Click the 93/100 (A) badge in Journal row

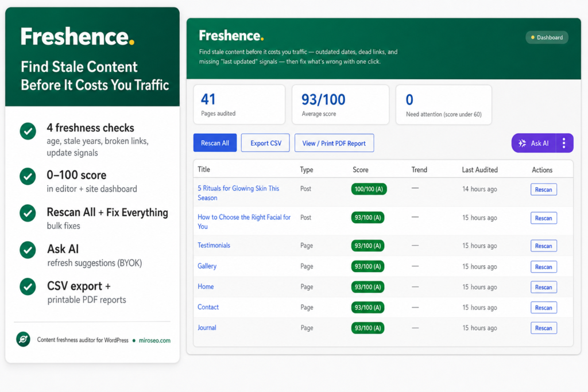(368, 328)
